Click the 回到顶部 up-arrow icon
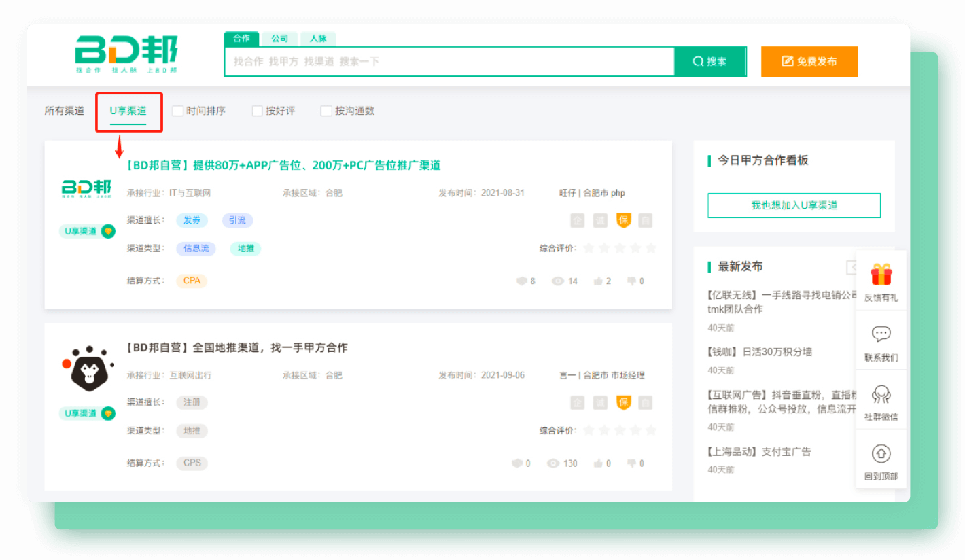 click(881, 453)
